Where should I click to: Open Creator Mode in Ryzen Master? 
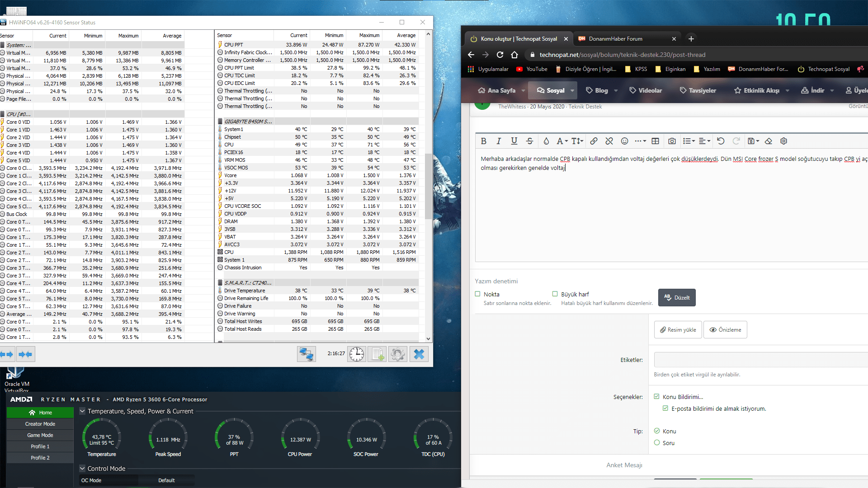tap(40, 424)
